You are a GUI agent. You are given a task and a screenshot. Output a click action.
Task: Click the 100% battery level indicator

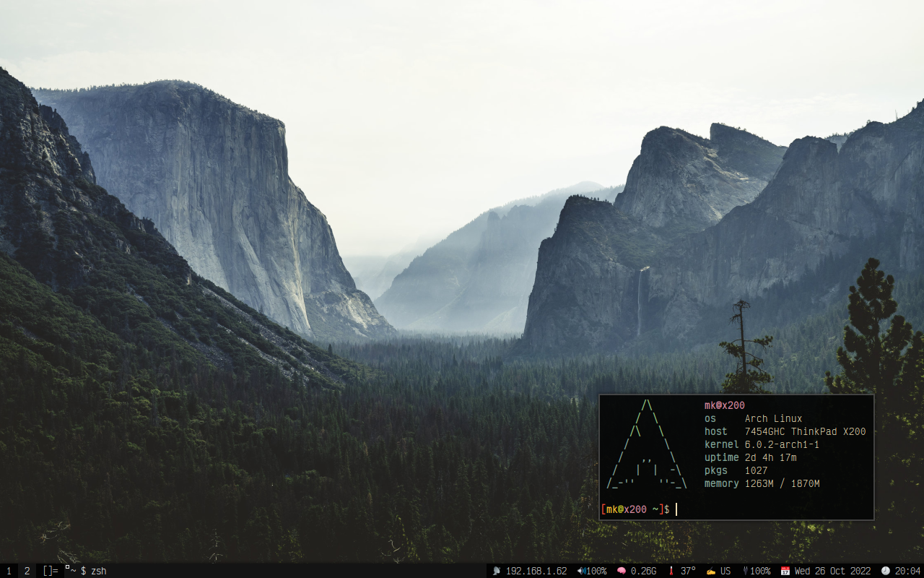(x=760, y=571)
